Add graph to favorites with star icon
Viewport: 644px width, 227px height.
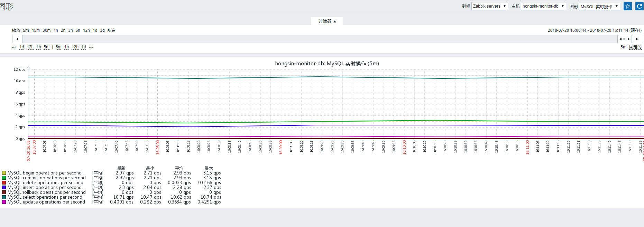(627, 6)
